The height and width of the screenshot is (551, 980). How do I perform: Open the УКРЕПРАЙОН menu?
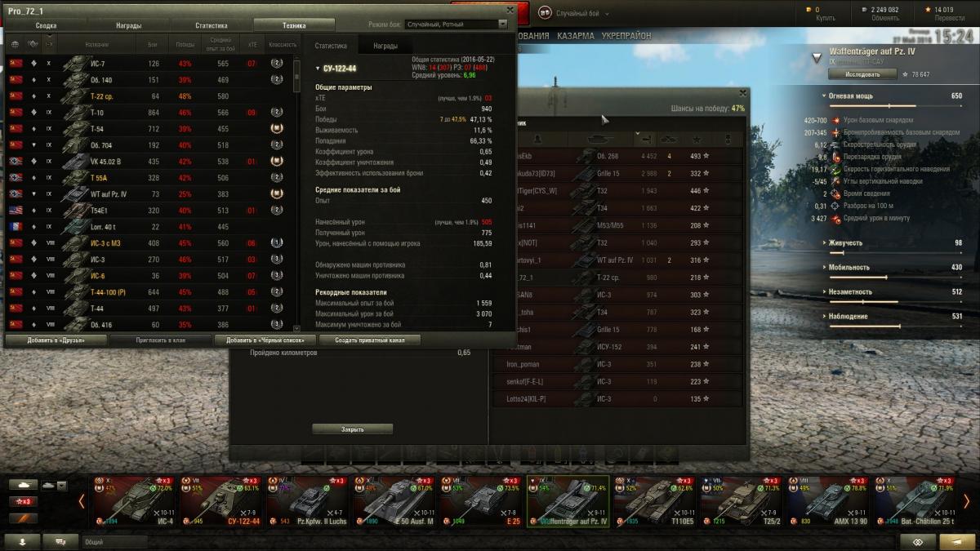[626, 37]
